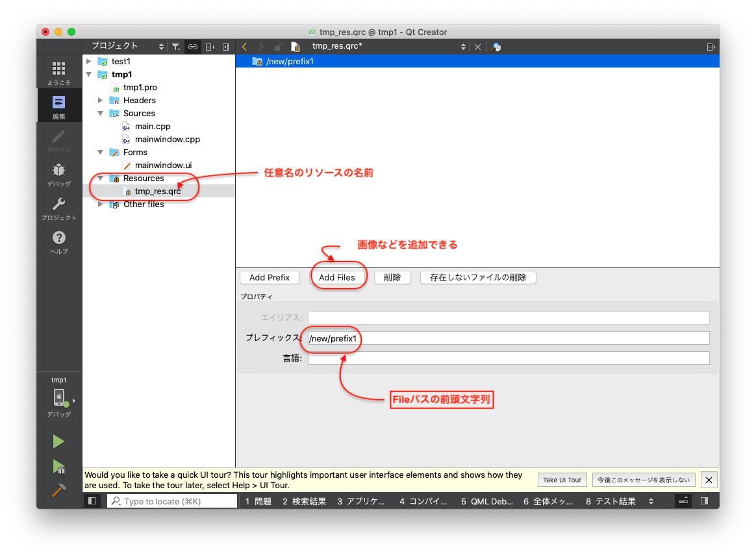Click the 言語 input field
This screenshot has height=557, width=756.
point(509,358)
